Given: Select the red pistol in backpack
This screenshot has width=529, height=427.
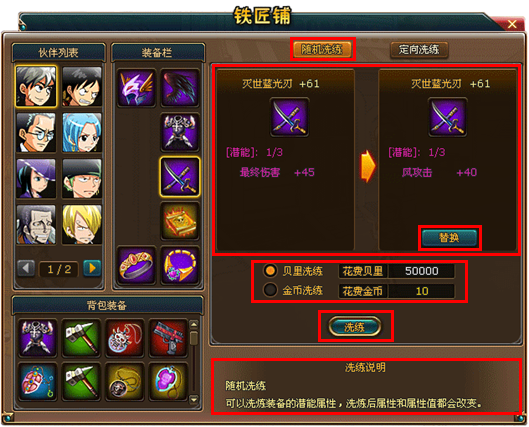Looking at the screenshot, I should (x=168, y=338).
